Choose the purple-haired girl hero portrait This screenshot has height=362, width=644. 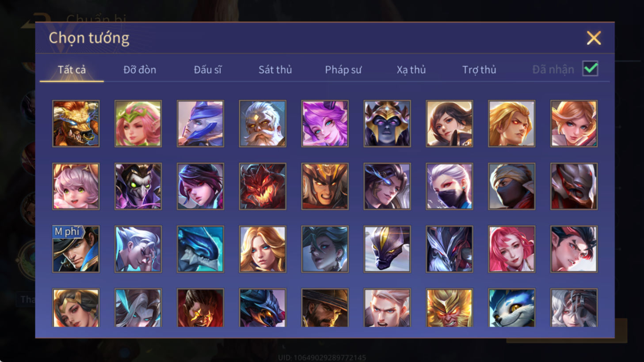point(325,124)
